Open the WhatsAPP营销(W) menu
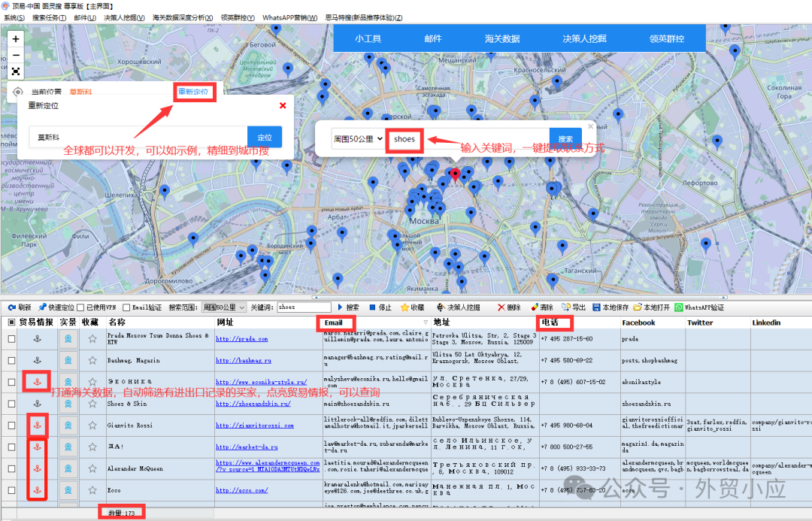Viewport: 812px width, 521px height. [x=290, y=17]
